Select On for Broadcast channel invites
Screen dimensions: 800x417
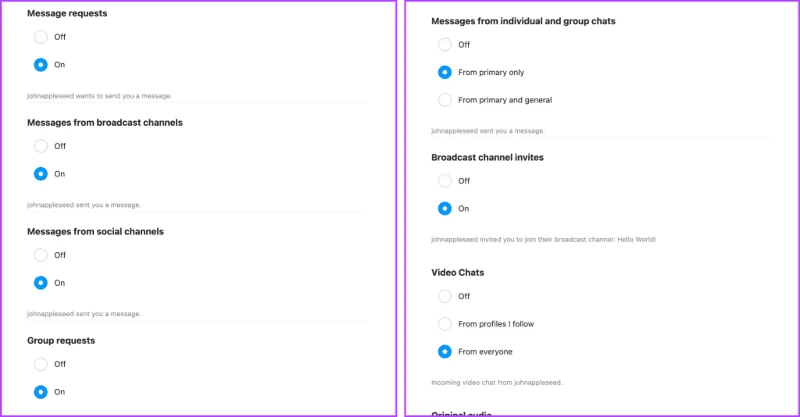pyautogui.click(x=445, y=209)
